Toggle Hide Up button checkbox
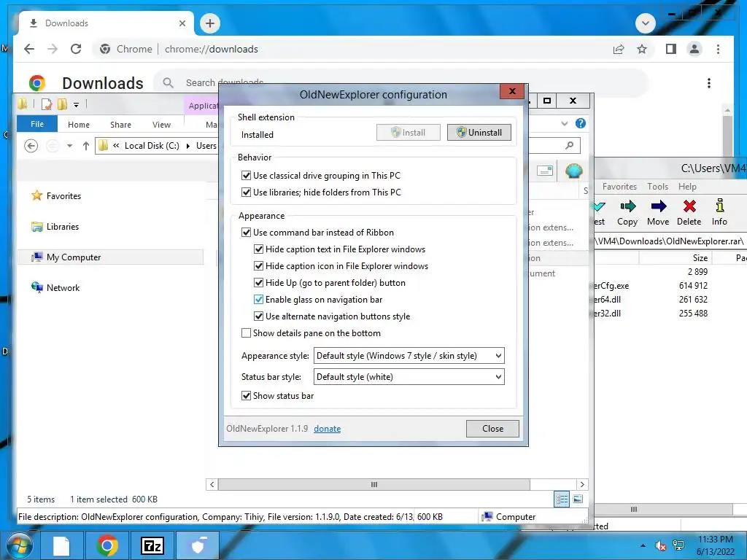The image size is (747, 560). [258, 282]
